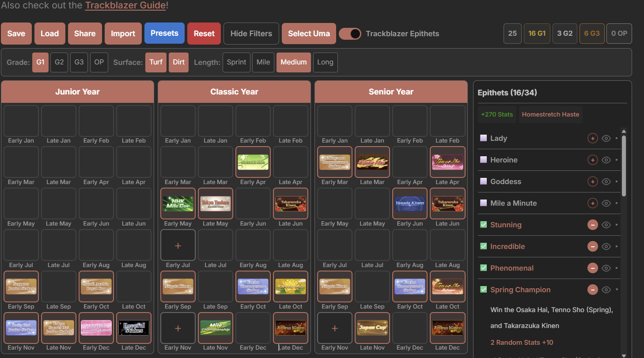Add a race to Senior Year Early Nov
Viewport: 644px width, 358px height.
(x=335, y=328)
